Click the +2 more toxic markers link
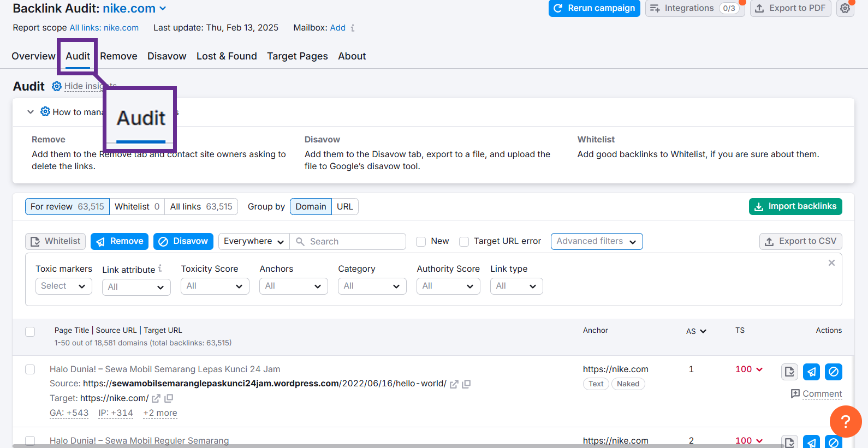868x448 pixels. (160, 413)
